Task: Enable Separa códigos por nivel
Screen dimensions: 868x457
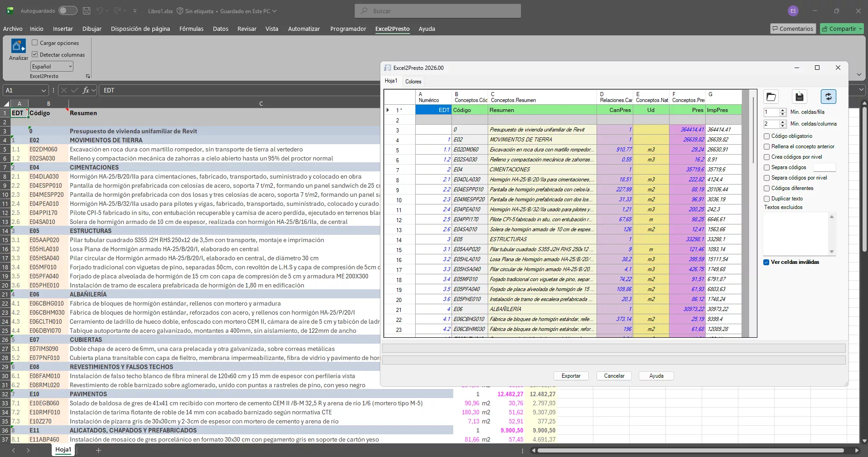Action: [x=767, y=178]
